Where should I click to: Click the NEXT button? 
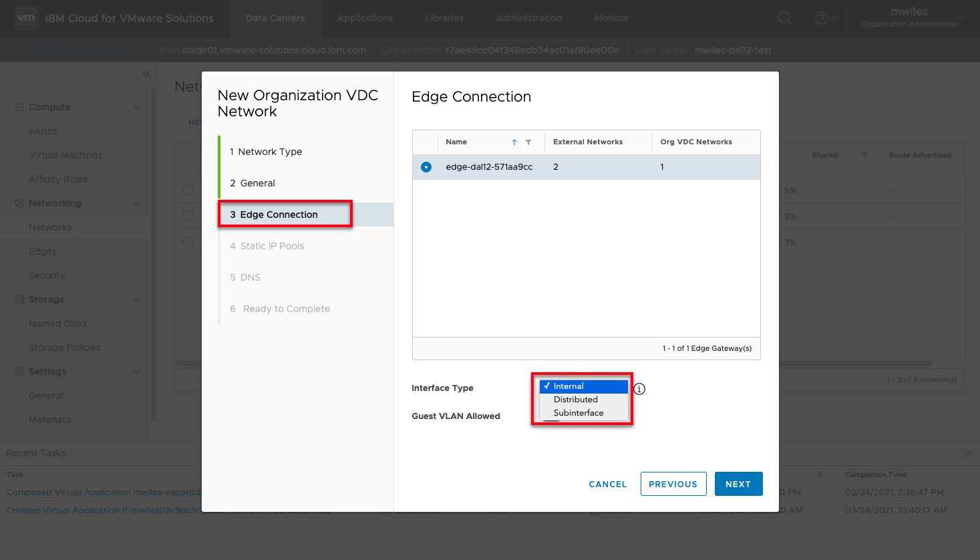pyautogui.click(x=738, y=484)
